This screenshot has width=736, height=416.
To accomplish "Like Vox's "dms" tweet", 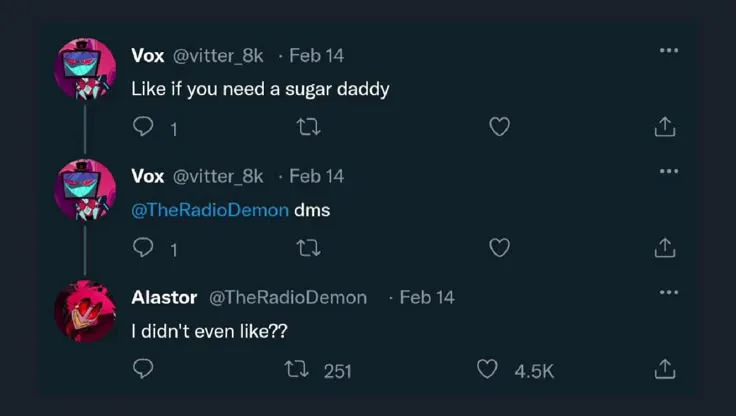I will (500, 247).
